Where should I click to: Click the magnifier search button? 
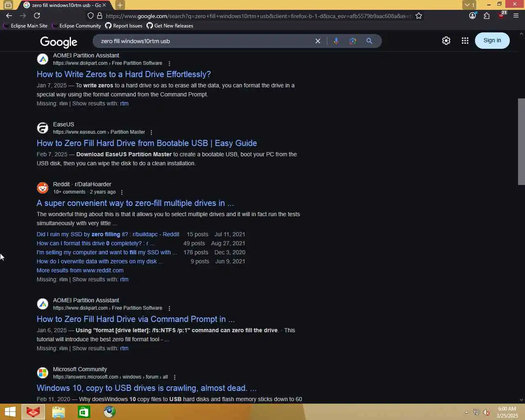point(369,41)
